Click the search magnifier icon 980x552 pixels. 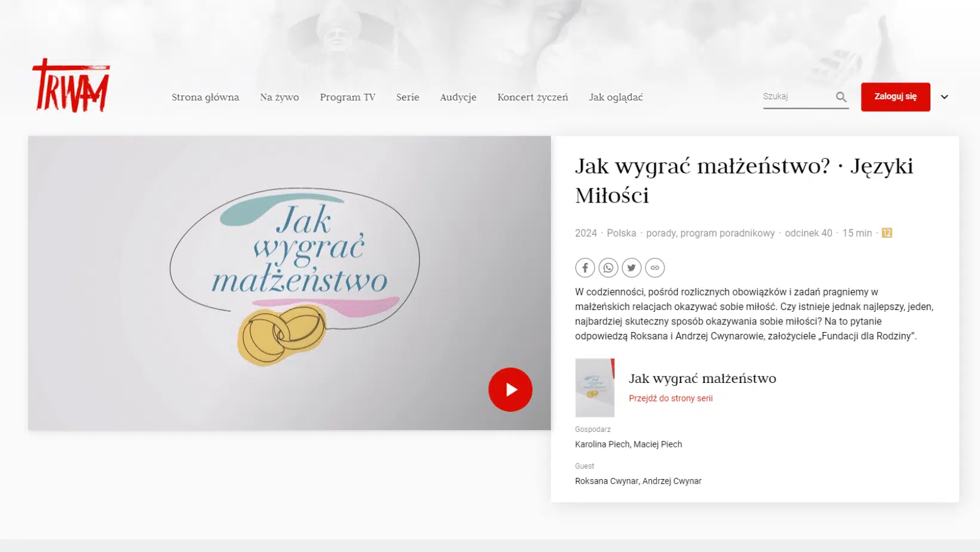tap(841, 97)
